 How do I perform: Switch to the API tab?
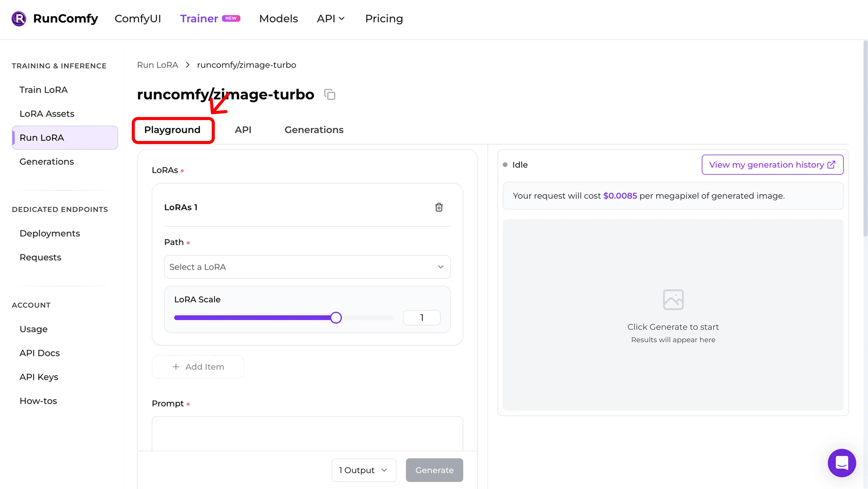point(243,130)
